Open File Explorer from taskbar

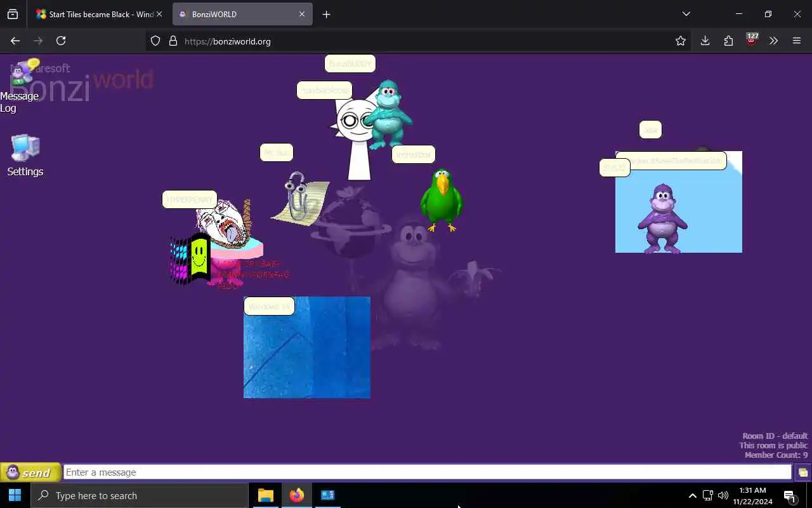click(266, 495)
